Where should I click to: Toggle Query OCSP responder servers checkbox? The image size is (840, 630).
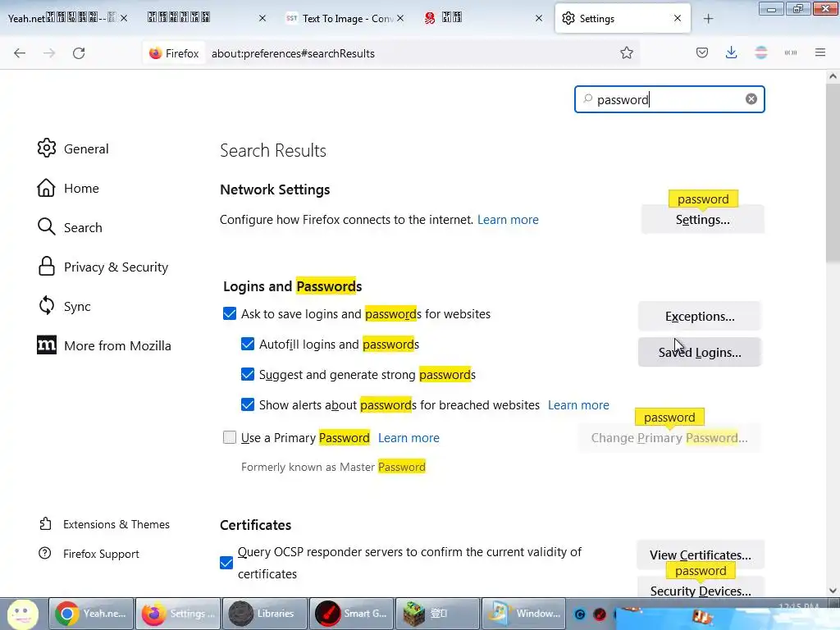coord(226,563)
